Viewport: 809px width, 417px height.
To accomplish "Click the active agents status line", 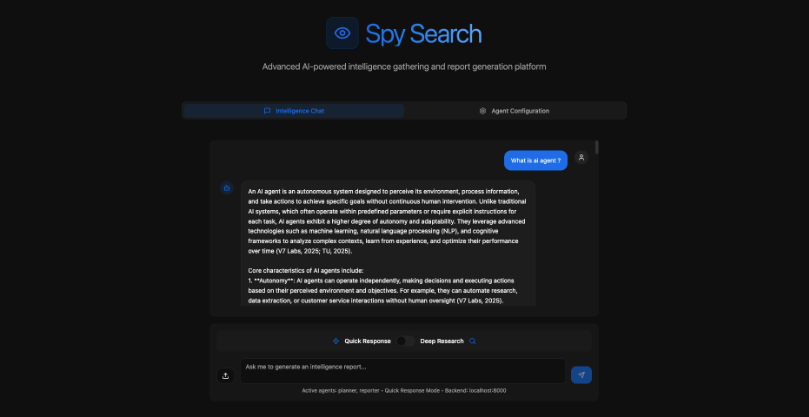I will click(x=404, y=391).
